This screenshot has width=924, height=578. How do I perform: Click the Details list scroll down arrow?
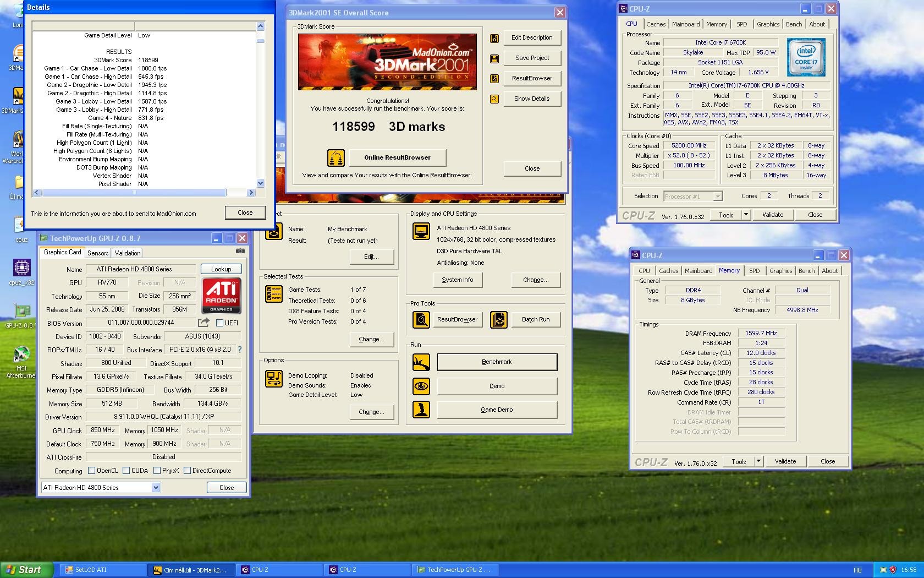260,183
